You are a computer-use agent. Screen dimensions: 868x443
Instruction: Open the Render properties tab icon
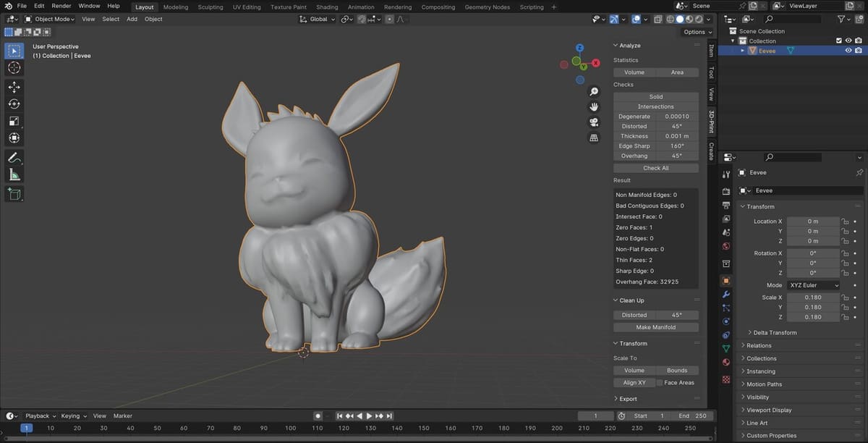point(726,192)
